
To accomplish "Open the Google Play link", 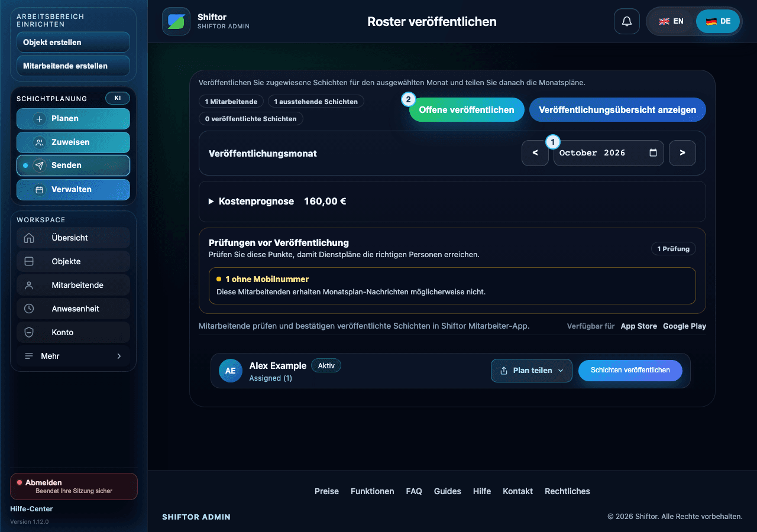I will (x=684, y=326).
